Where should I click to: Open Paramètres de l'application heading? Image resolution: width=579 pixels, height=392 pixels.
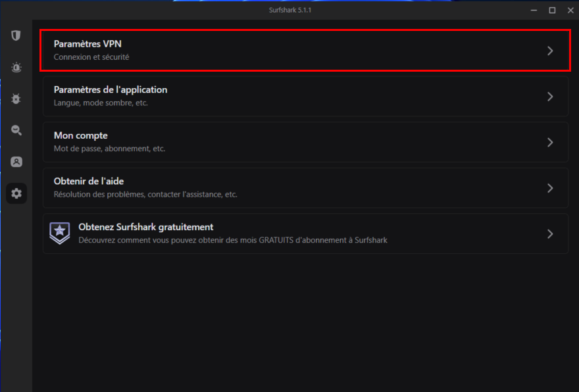[111, 89]
